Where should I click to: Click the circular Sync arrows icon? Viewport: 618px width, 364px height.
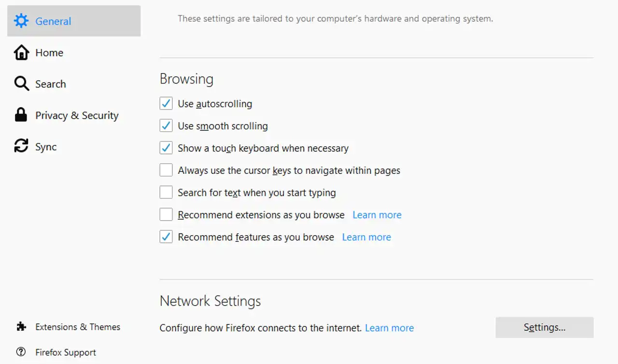(21, 146)
